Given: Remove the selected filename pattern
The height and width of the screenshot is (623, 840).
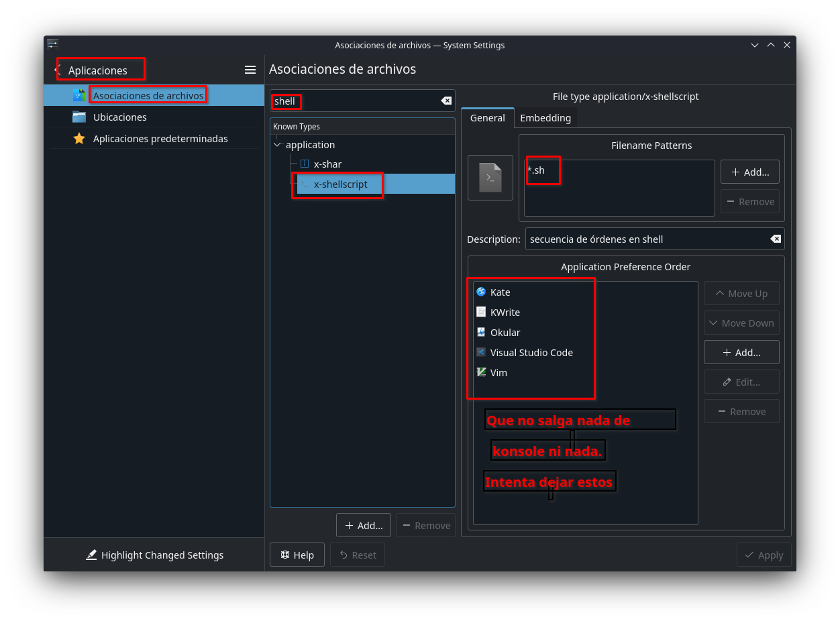Looking at the screenshot, I should [750, 201].
